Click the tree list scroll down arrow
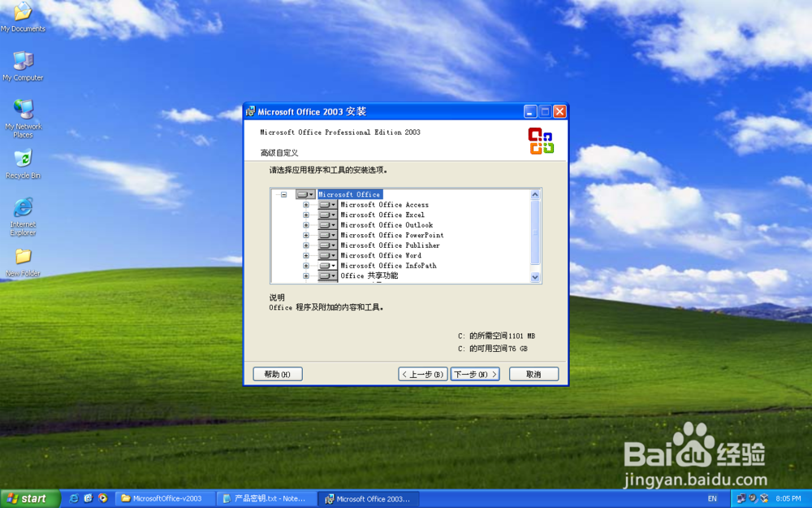Image resolution: width=812 pixels, height=508 pixels. [x=535, y=277]
